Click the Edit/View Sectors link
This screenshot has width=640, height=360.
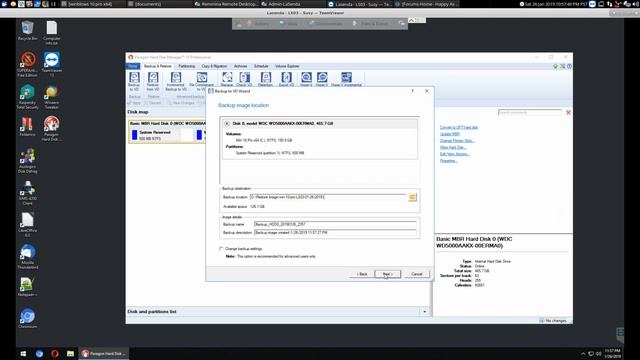tap(455, 154)
